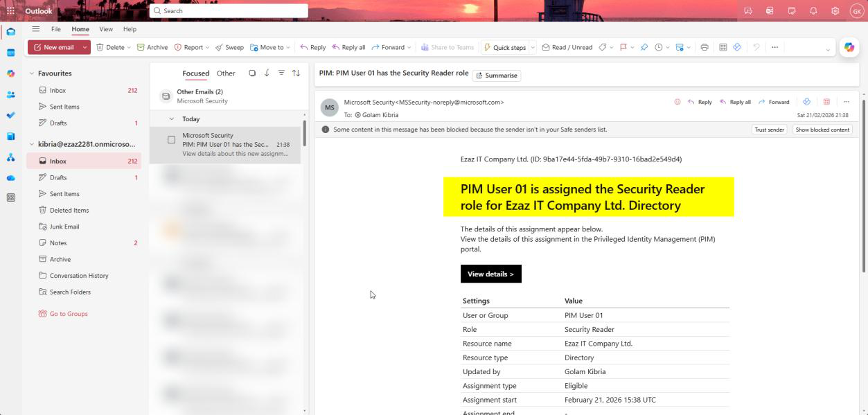Open Forward dropdown arrow in toolbar
The width and height of the screenshot is (868, 415).
(x=409, y=47)
